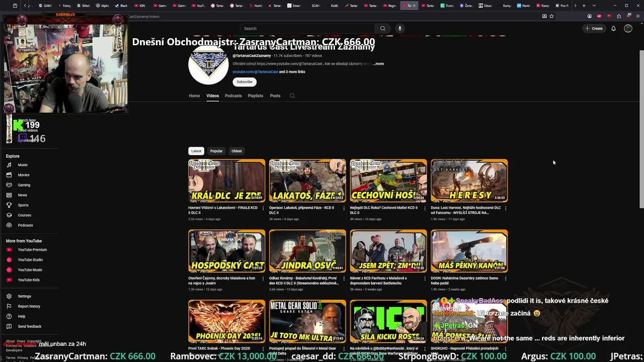Image resolution: width=644 pixels, height=362 pixels.
Task: Select the Videos tab
Action: [x=212, y=96]
